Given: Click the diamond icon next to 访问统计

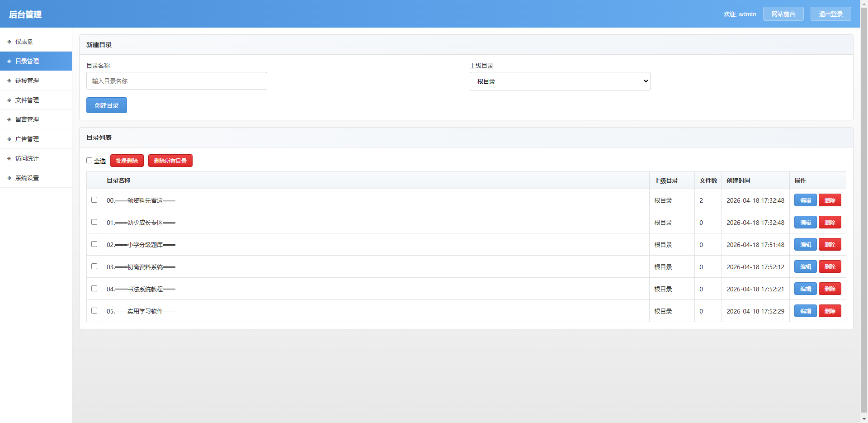Looking at the screenshot, I should click(x=9, y=159).
